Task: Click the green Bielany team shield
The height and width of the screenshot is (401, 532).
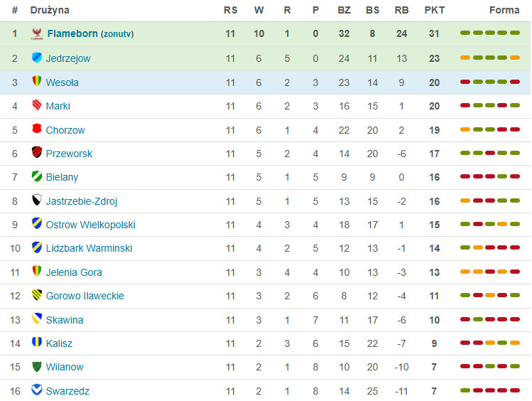Action: click(37, 177)
